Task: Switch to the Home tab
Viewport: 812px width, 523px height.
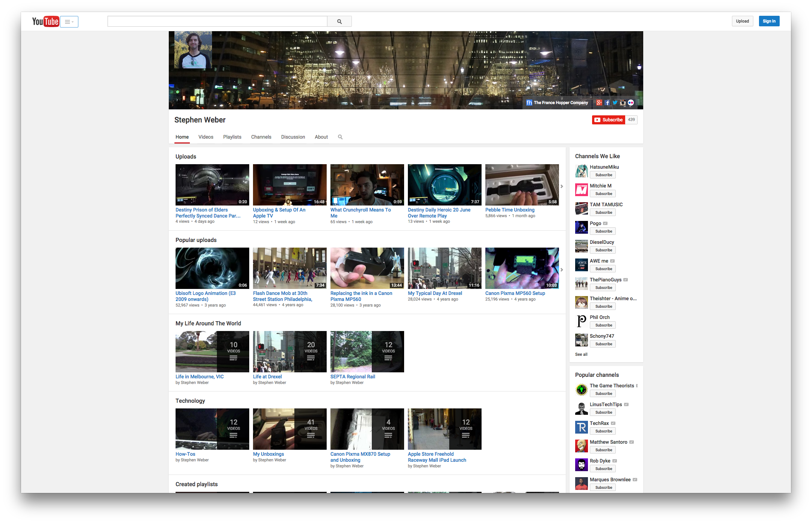Action: tap(182, 137)
